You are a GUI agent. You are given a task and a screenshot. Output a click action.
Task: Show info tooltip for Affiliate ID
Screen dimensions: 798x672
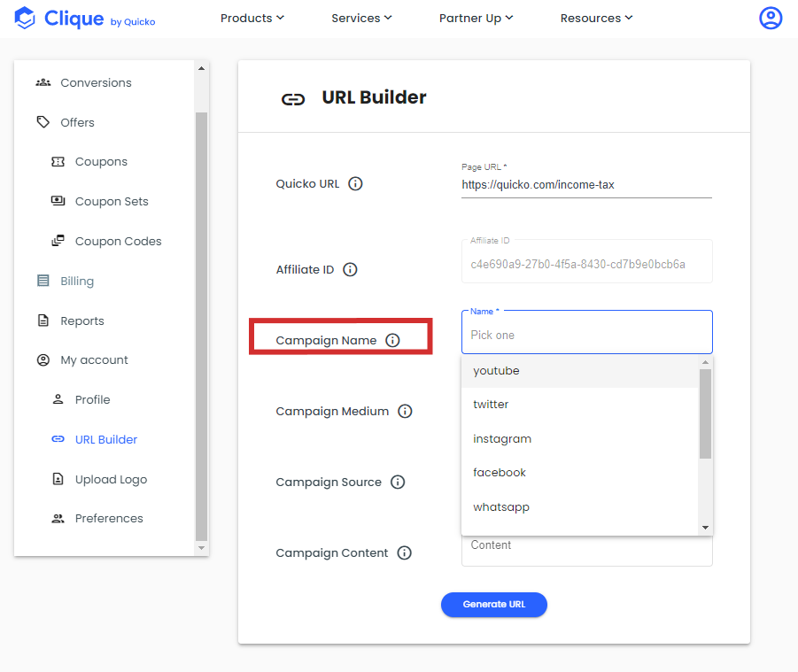[x=350, y=270]
